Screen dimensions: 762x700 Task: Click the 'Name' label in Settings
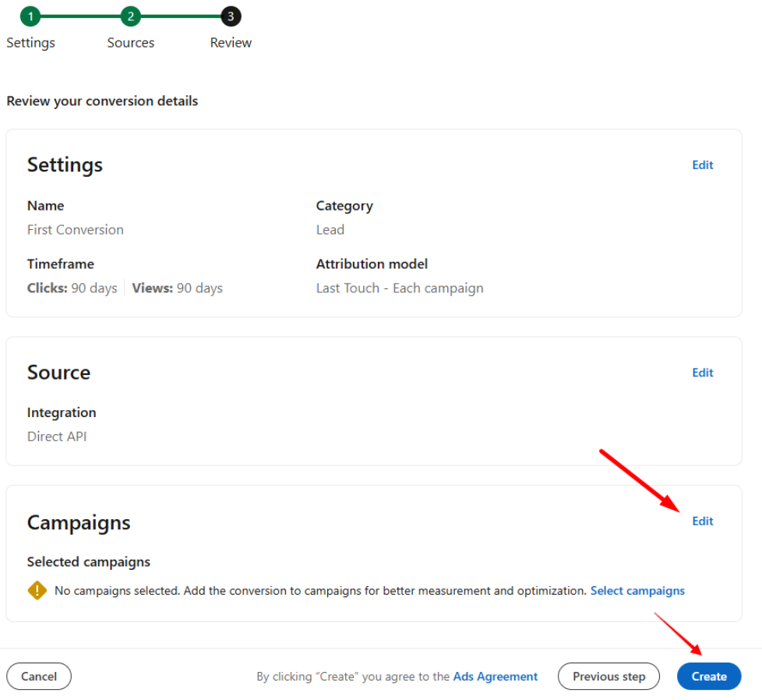[46, 206]
